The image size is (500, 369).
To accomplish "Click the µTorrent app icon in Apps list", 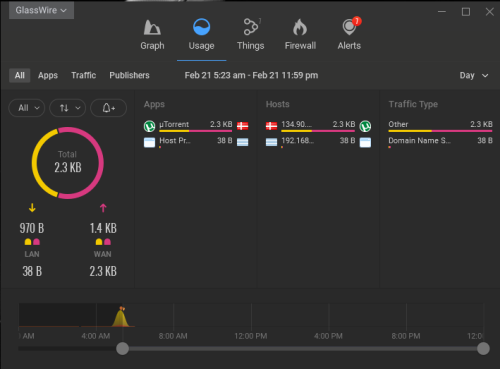I will (x=149, y=126).
